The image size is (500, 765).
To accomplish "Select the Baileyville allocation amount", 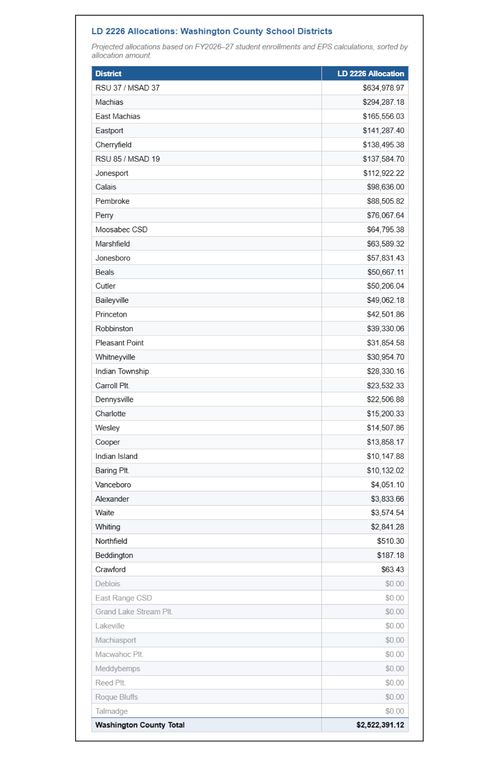I will click(385, 301).
